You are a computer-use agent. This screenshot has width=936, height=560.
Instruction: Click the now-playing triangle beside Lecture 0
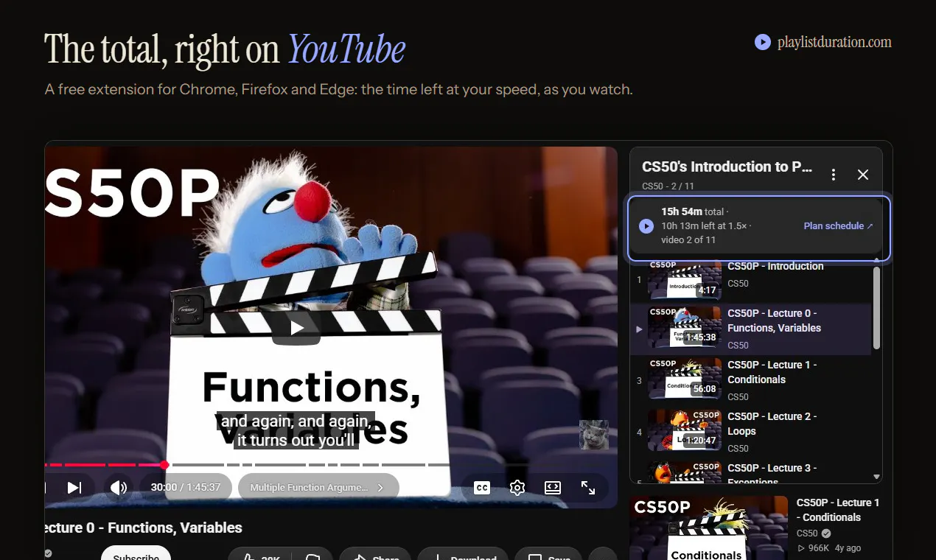[639, 329]
